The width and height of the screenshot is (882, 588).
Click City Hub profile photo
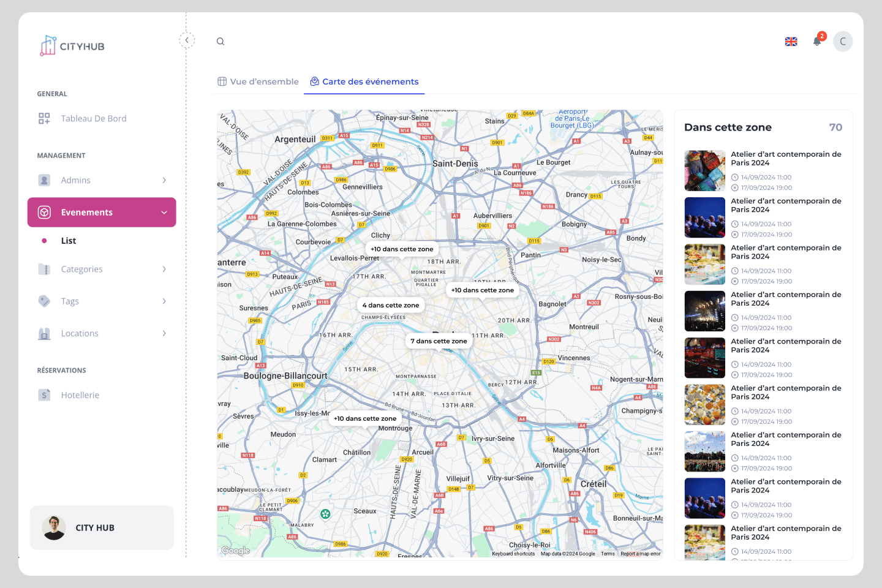(54, 528)
